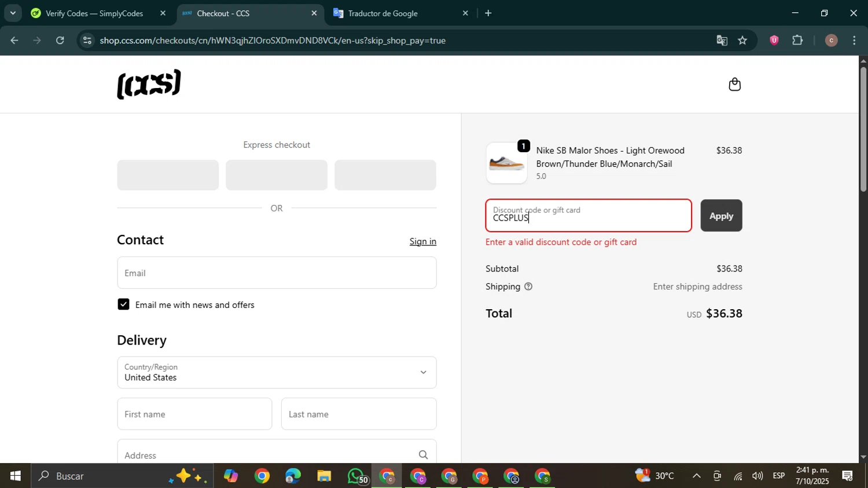Click the middle Express checkout button
The image size is (868, 488).
coord(277,175)
